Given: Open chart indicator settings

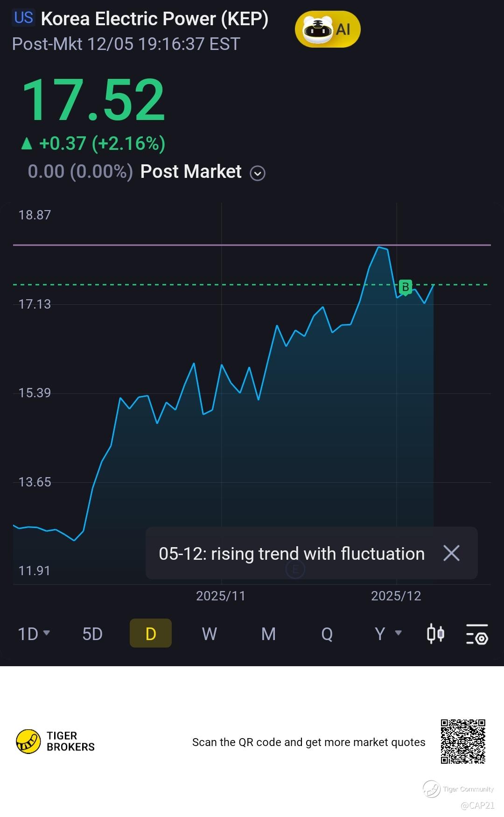Looking at the screenshot, I should click(x=477, y=634).
